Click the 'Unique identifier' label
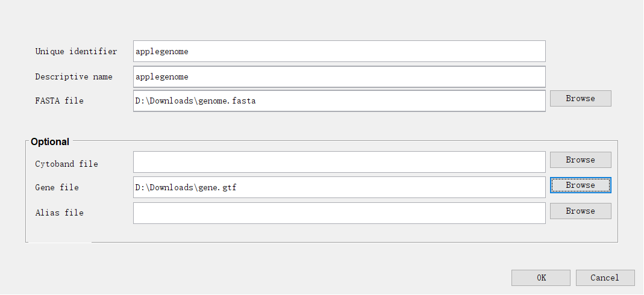644x295 pixels. point(76,51)
